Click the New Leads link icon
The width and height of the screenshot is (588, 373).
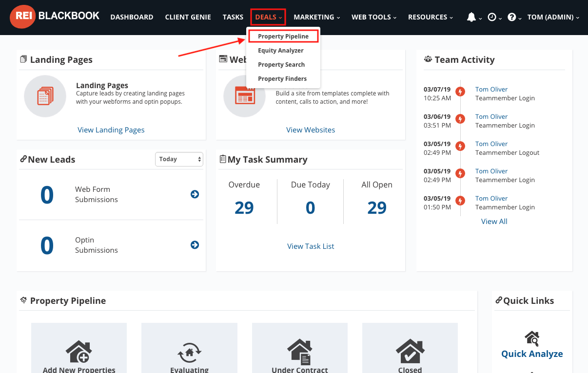point(23,159)
